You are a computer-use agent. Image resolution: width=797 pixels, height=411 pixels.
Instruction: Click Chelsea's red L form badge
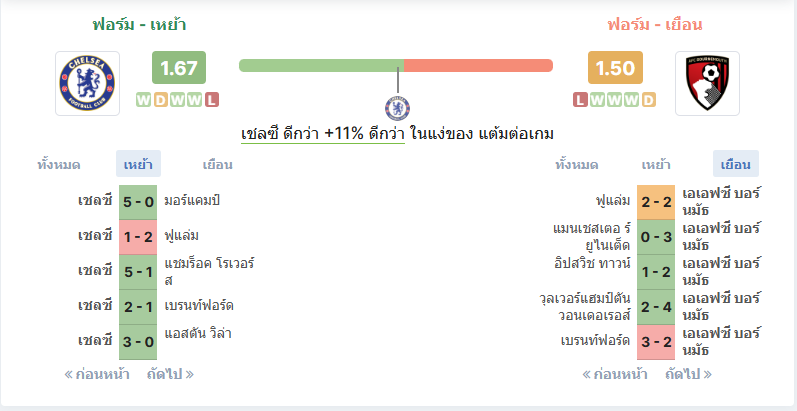(211, 100)
